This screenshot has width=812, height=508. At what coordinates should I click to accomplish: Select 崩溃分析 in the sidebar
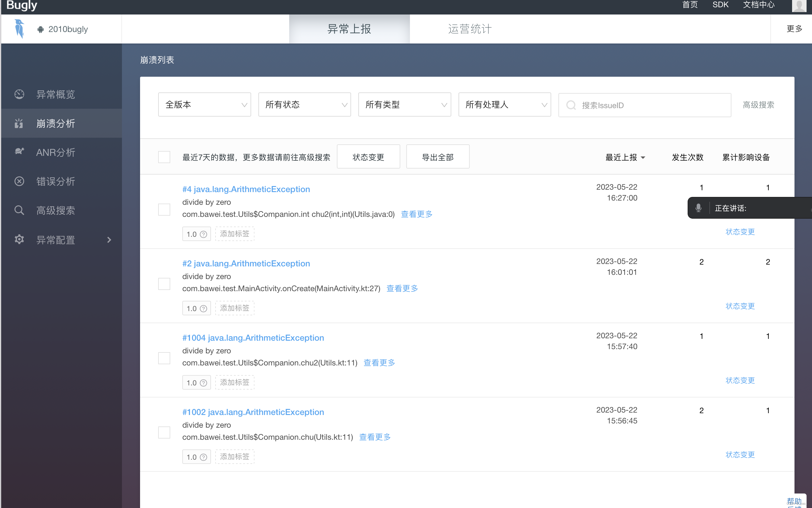[x=62, y=123]
